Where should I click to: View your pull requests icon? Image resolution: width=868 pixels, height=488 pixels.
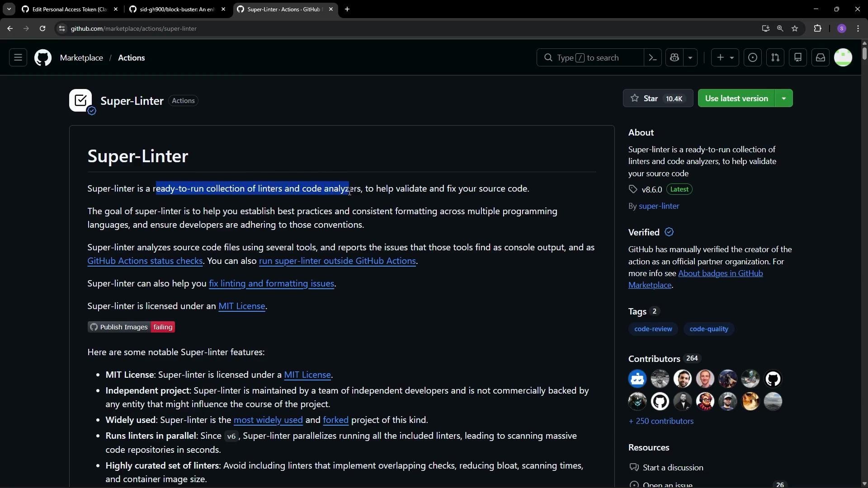[775, 58]
